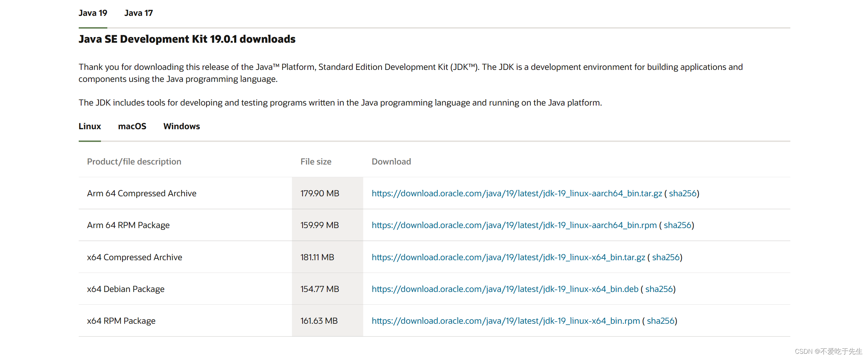Click the 'Product/file description' column header

134,162
